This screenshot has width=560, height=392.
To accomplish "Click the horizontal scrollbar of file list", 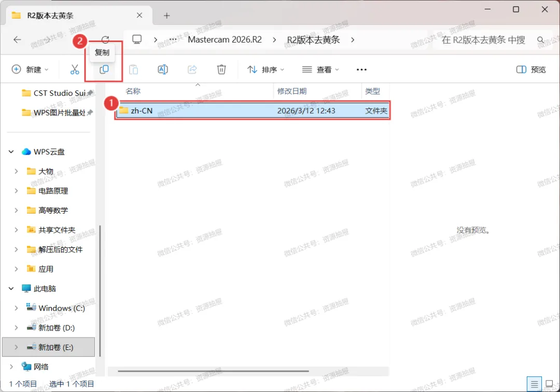I will pos(213,371).
